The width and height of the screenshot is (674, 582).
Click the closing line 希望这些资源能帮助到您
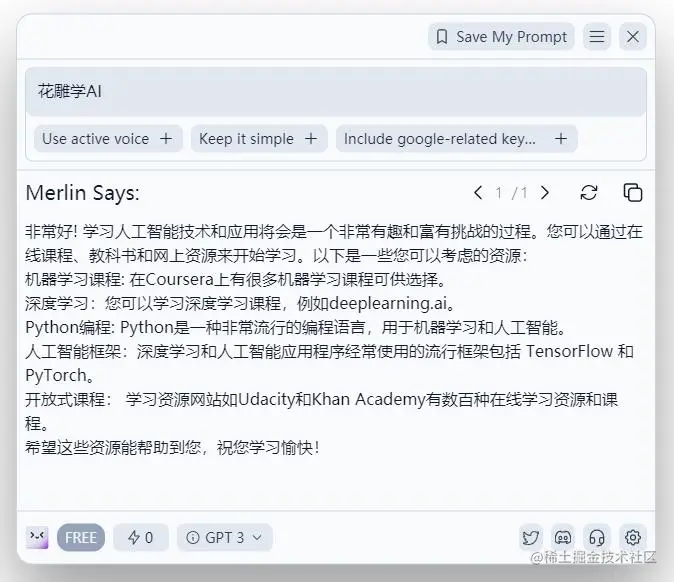172,448
